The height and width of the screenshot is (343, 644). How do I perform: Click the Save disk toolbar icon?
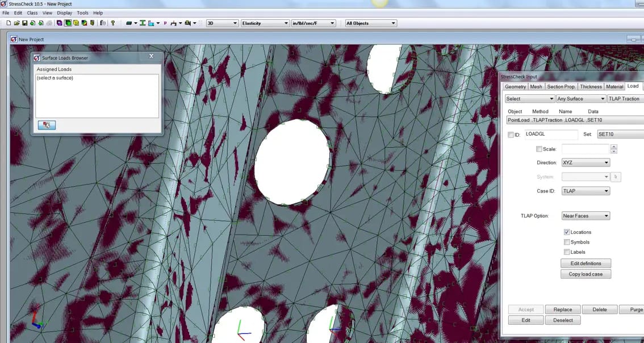(x=24, y=23)
